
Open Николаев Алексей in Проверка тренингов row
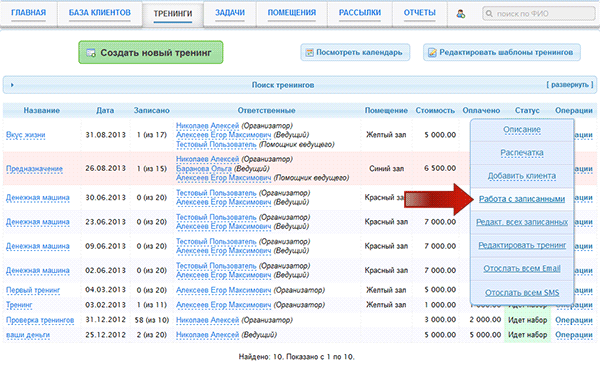[207, 320]
